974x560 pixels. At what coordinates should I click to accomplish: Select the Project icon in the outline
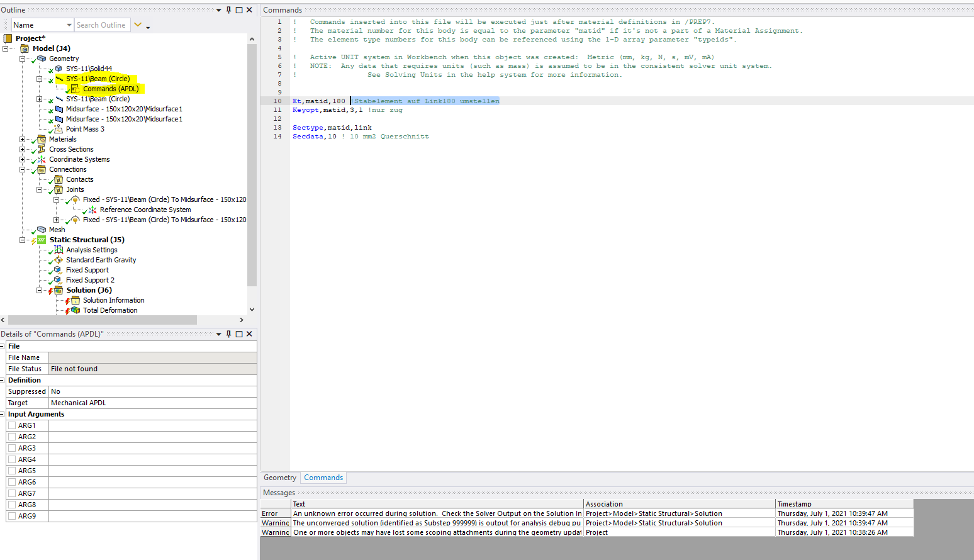point(8,38)
